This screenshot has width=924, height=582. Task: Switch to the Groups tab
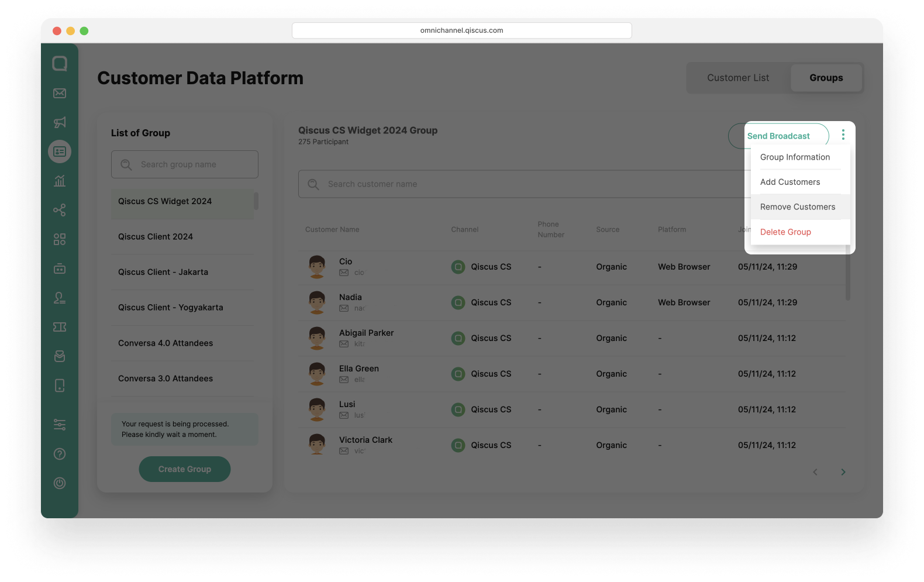826,78
